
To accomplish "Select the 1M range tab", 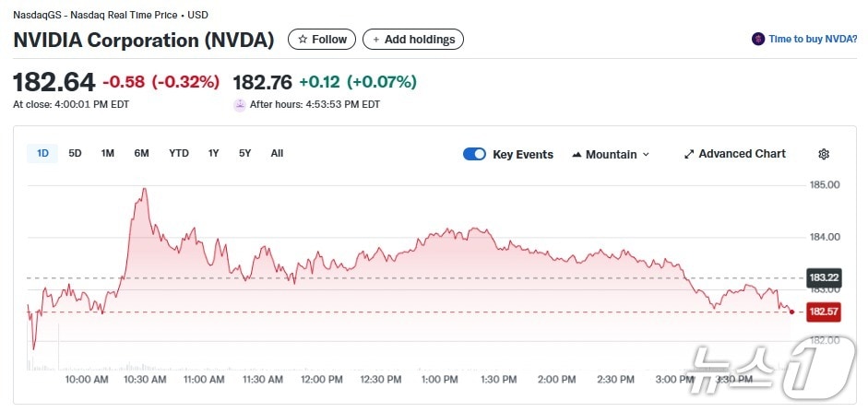I will [108, 153].
